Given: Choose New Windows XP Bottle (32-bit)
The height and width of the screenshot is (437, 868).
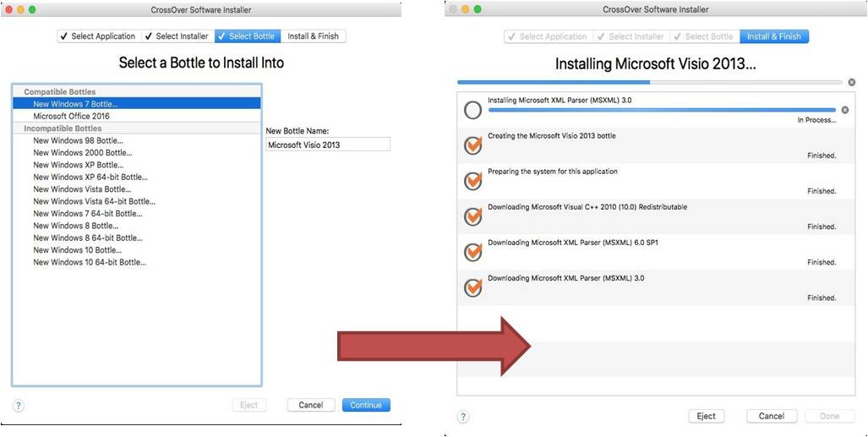Looking at the screenshot, I should [x=136, y=165].
